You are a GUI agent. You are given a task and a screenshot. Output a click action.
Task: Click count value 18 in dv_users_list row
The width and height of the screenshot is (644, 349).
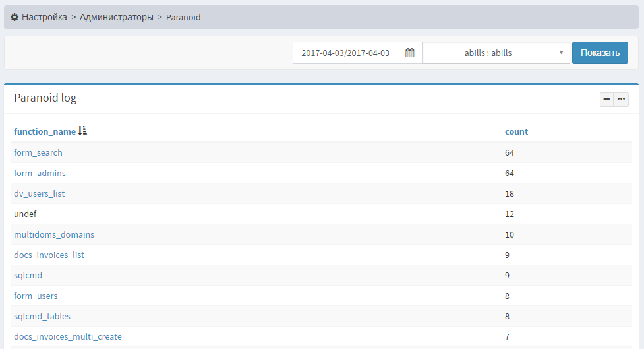tap(510, 193)
